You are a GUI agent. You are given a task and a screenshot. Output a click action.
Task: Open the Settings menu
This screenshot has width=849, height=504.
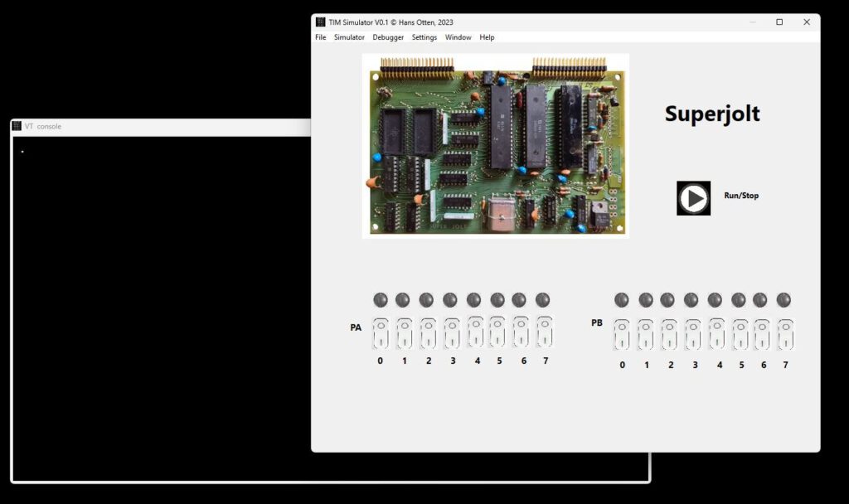(x=424, y=37)
